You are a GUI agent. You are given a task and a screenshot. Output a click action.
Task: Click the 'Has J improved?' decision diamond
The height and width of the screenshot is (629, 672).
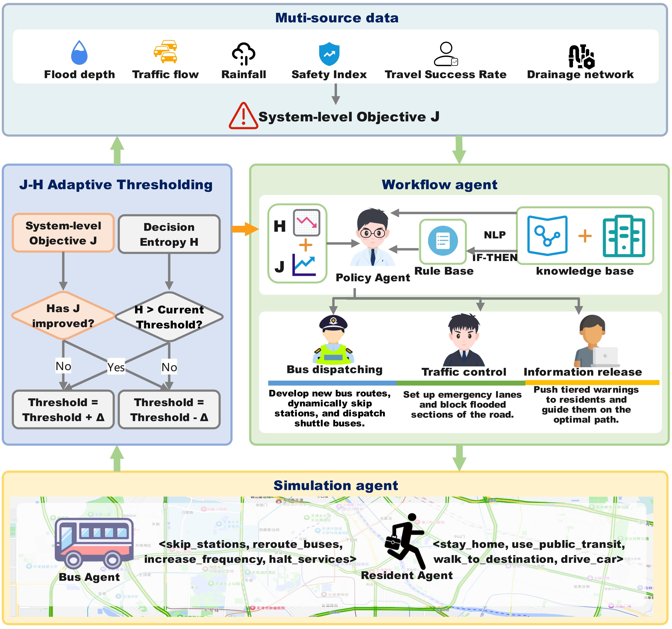(x=63, y=316)
